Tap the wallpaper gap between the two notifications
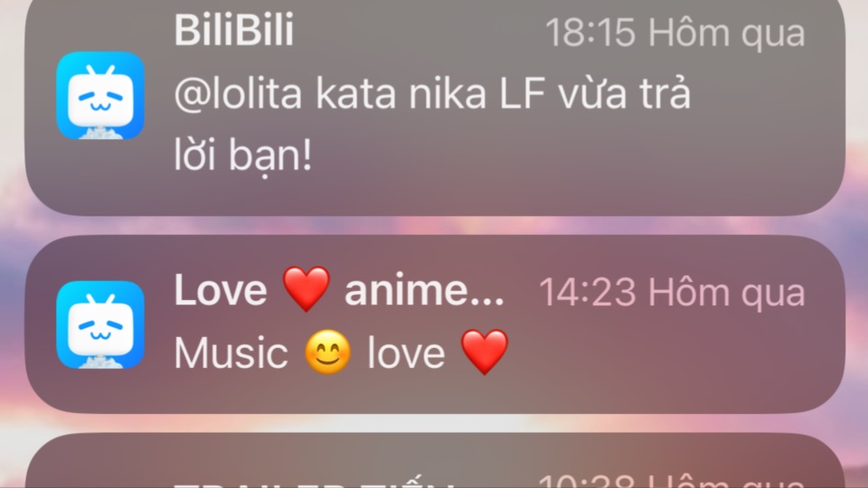Image resolution: width=868 pixels, height=488 pixels. tap(435, 225)
